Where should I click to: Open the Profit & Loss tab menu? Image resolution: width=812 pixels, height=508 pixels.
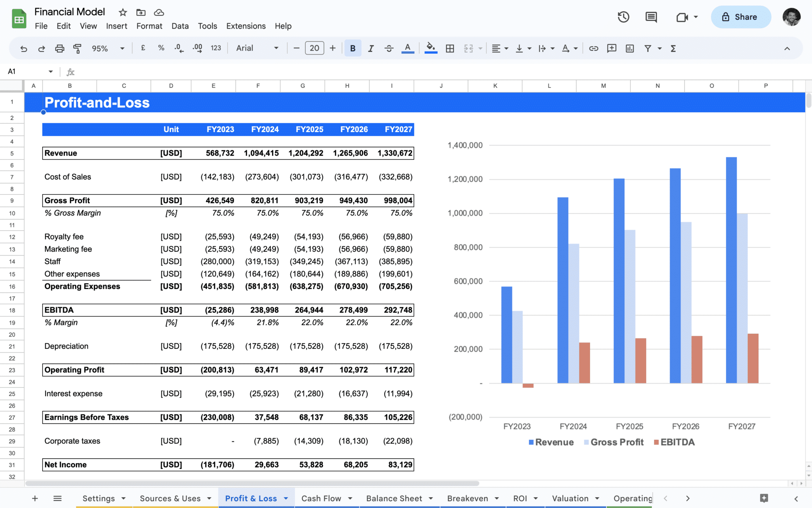click(x=286, y=498)
